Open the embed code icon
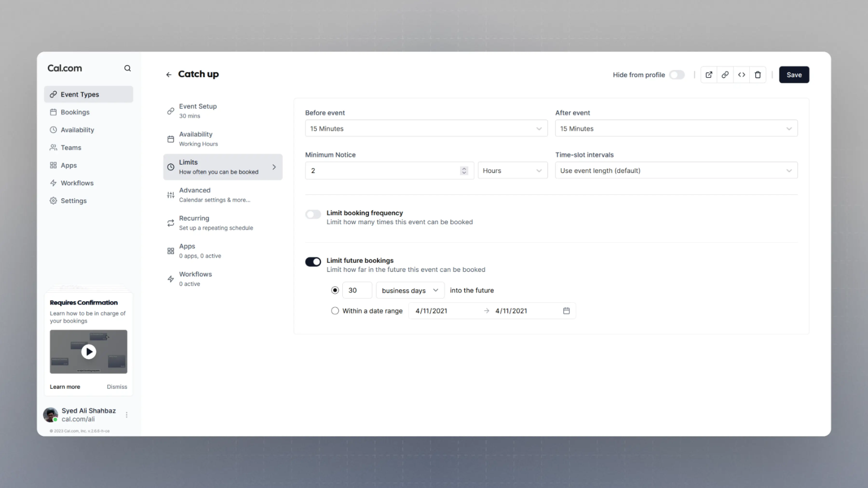The height and width of the screenshot is (488, 868). (742, 75)
